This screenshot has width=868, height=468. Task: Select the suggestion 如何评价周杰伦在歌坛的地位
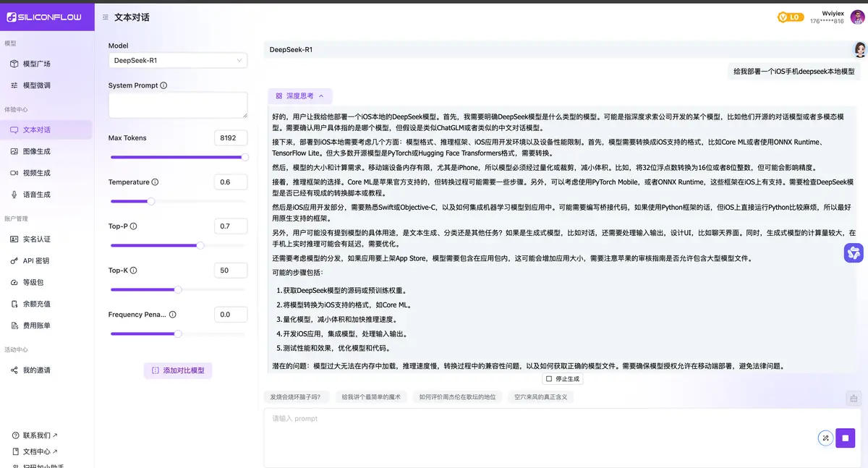click(x=458, y=396)
